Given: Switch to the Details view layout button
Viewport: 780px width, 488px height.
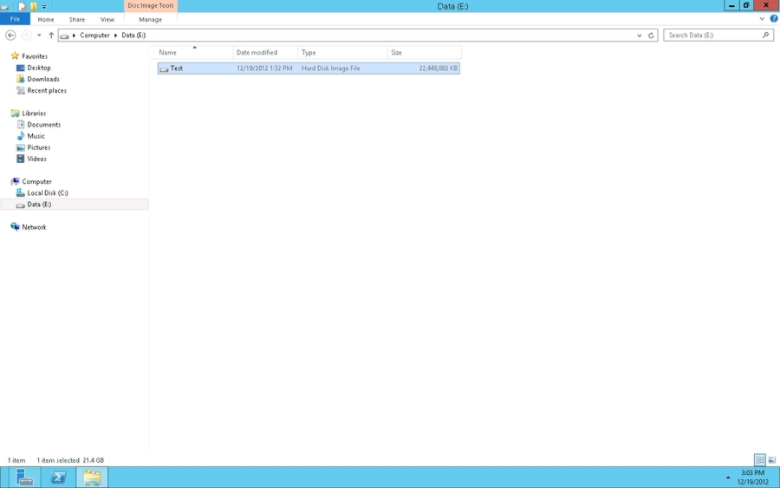Looking at the screenshot, I should pyautogui.click(x=760, y=460).
